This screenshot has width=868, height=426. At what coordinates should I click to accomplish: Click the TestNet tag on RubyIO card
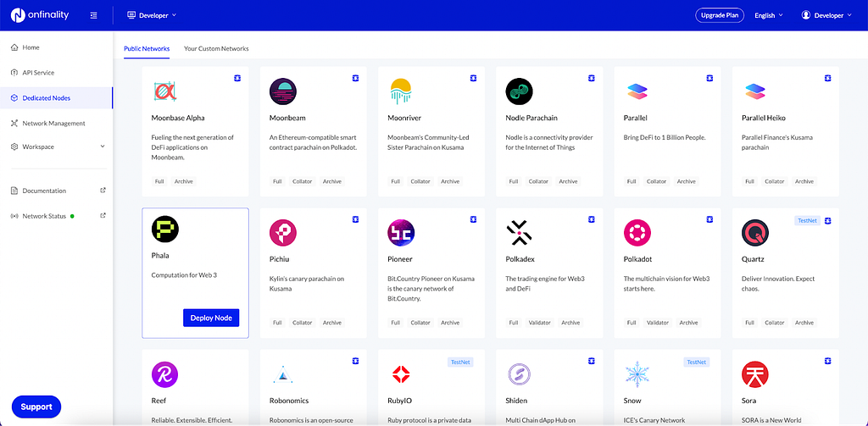pyautogui.click(x=460, y=362)
